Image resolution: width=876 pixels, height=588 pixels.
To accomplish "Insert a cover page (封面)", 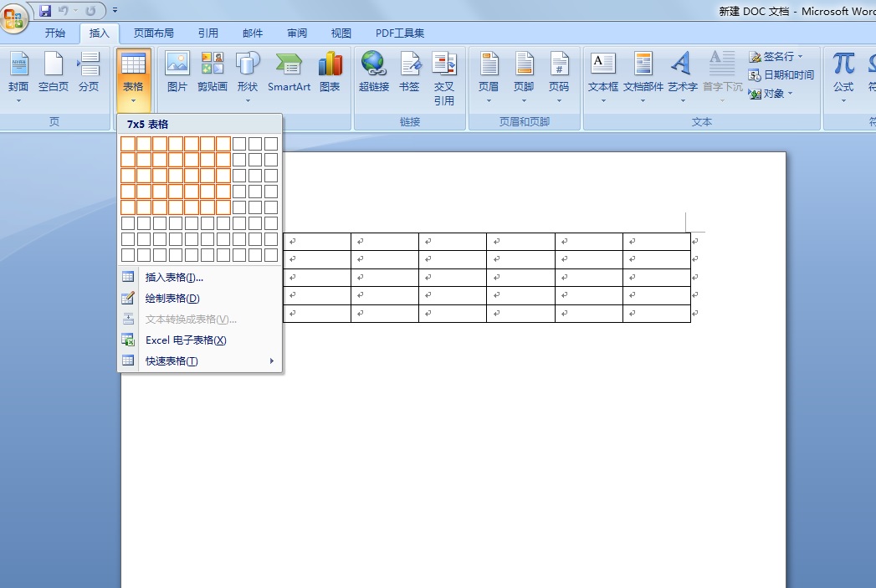I will coord(18,78).
